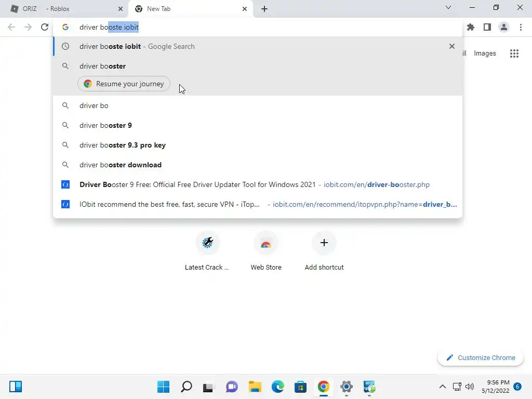
Task: Click the Add shortcut tile
Action: pos(324,251)
